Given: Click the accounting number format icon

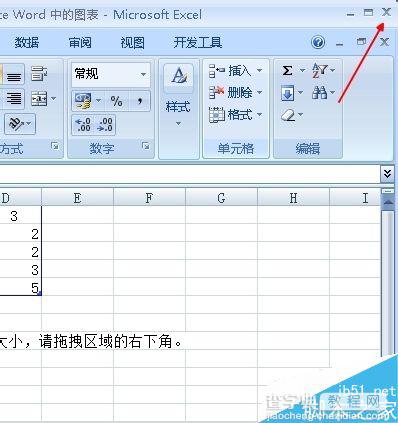Looking at the screenshot, I should pyautogui.click(x=83, y=101).
